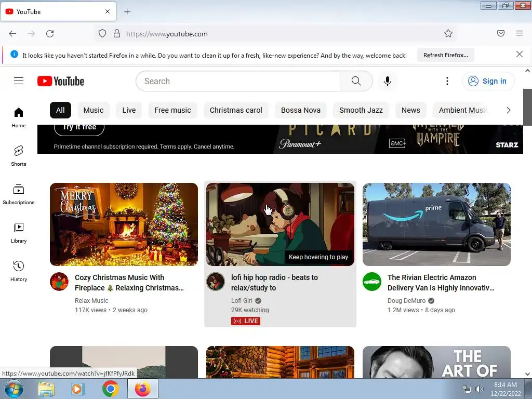
Task: View site security lock icon
Action: [x=117, y=34]
